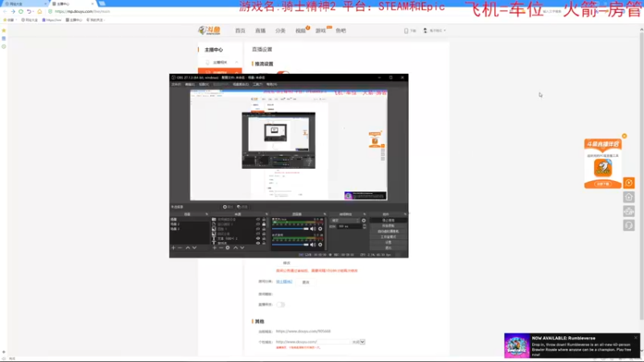Screen dimensions: 644x362
Task: Open scene transition type dropdown
Action: [x=345, y=220]
